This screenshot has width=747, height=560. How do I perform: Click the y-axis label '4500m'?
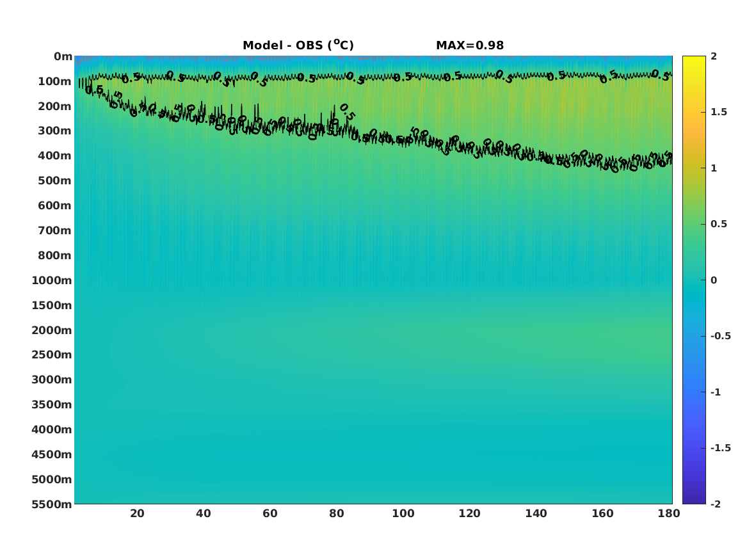point(51,454)
